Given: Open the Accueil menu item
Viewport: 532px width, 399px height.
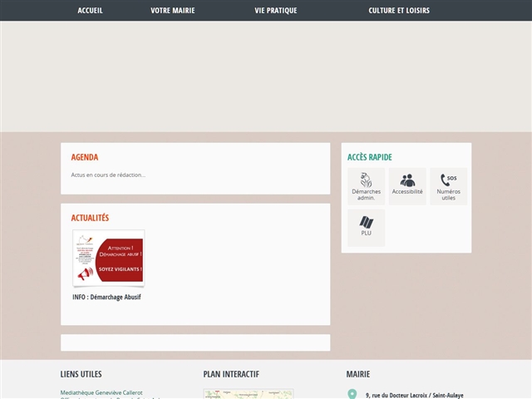Looking at the screenshot, I should pos(90,11).
